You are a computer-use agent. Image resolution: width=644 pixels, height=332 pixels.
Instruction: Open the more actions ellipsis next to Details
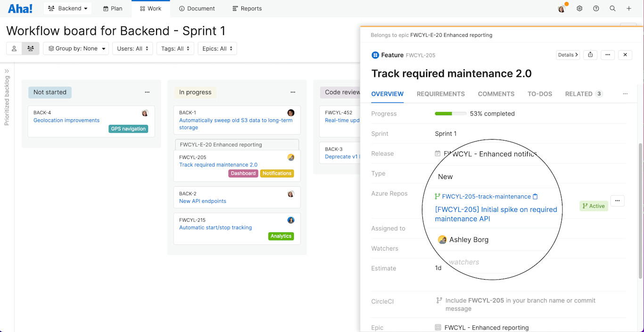coord(608,55)
